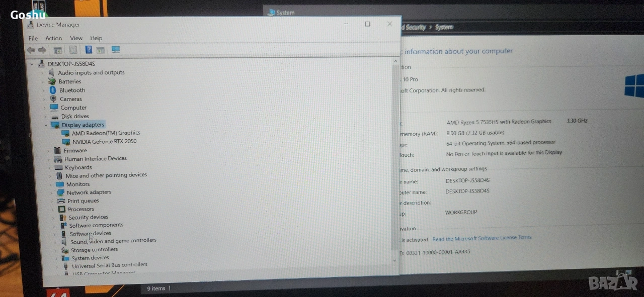The height and width of the screenshot is (297, 644).
Task: Collapse the DESKTOP-JS58D4S root node
Action: coord(32,64)
